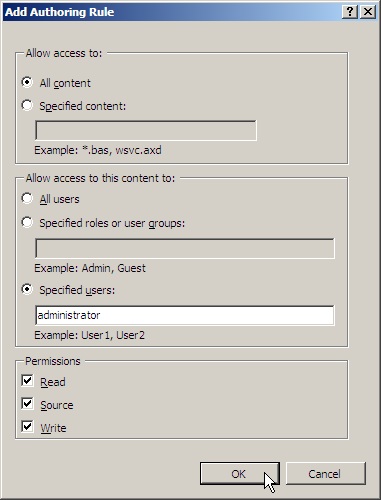Click the field containing administrator
Image resolution: width=381 pixels, height=500 pixels.
pos(185,315)
